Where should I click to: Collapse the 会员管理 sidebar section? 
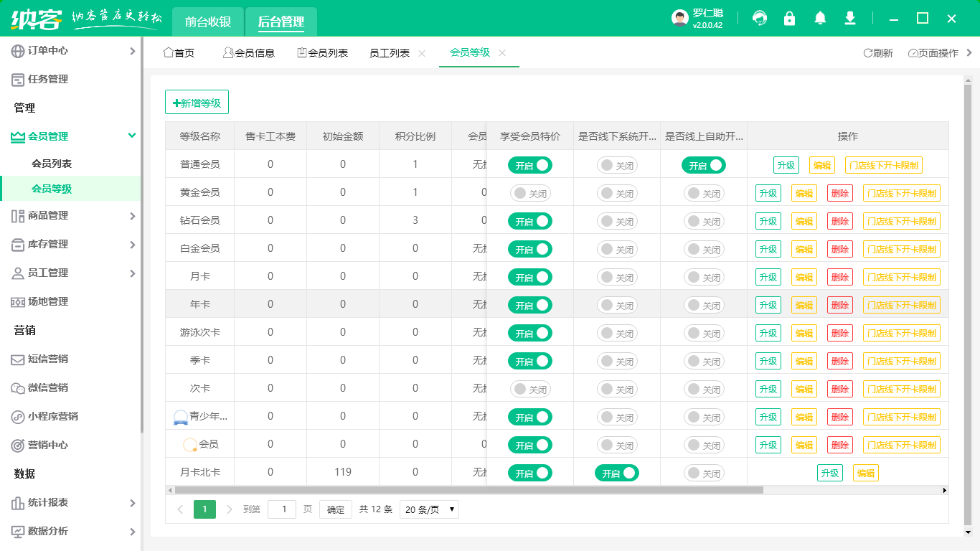tap(132, 136)
